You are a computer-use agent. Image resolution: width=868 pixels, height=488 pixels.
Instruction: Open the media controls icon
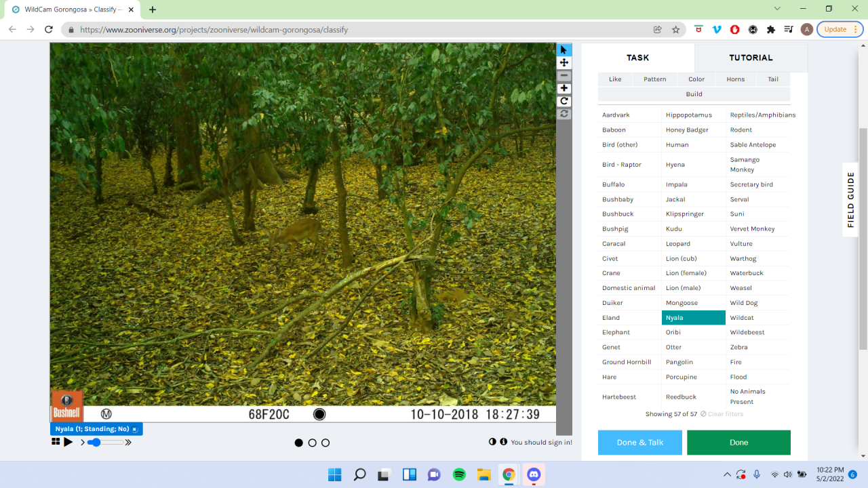(x=789, y=30)
